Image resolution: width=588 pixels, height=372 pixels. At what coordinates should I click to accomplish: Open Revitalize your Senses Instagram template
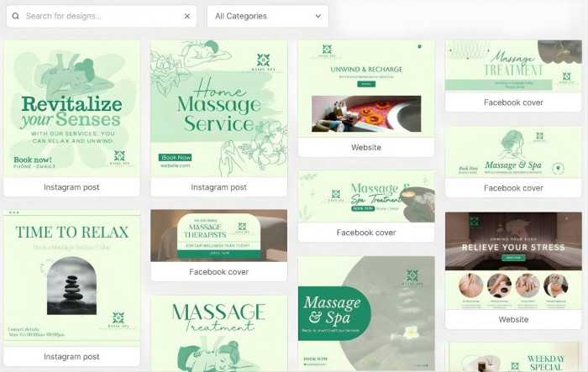pyautogui.click(x=71, y=107)
